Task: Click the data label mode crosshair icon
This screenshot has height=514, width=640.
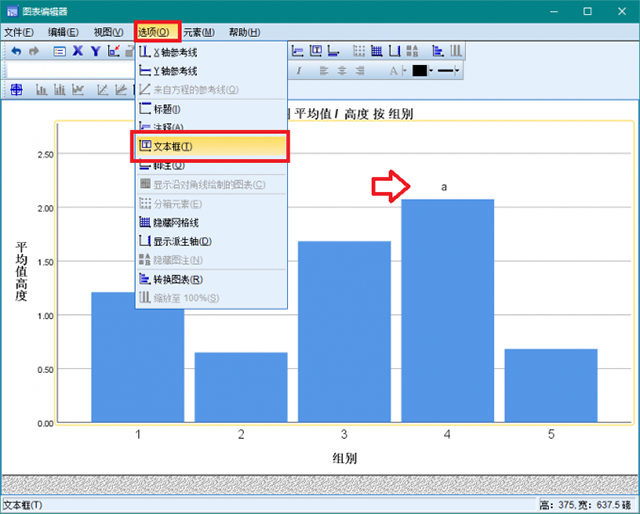Action: click(16, 89)
